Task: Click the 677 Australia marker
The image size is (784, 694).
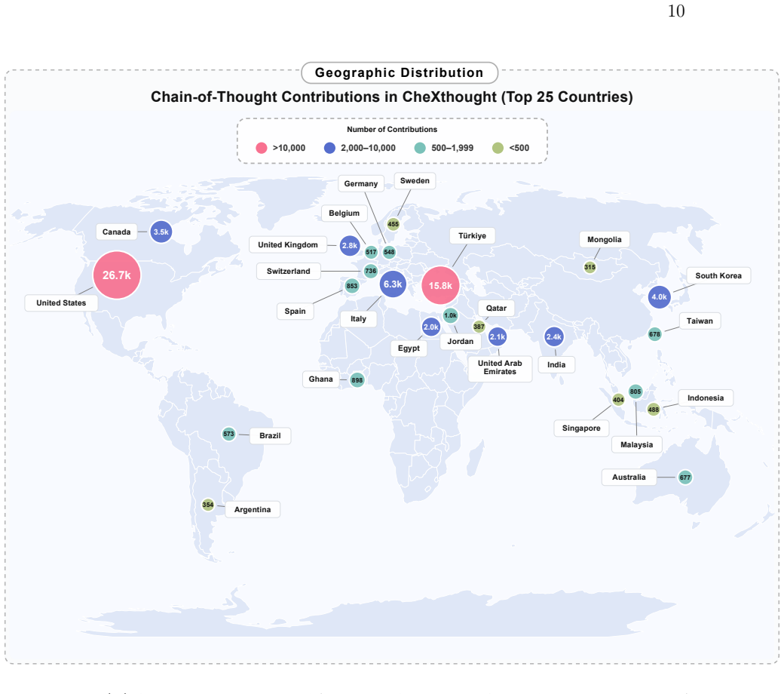Action: coord(684,478)
